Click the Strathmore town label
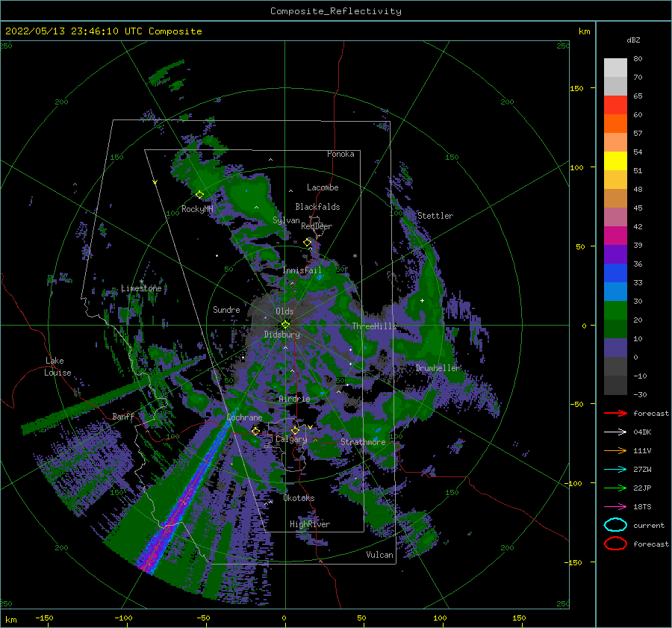Image resolution: width=672 pixels, height=628 pixels. click(x=363, y=442)
